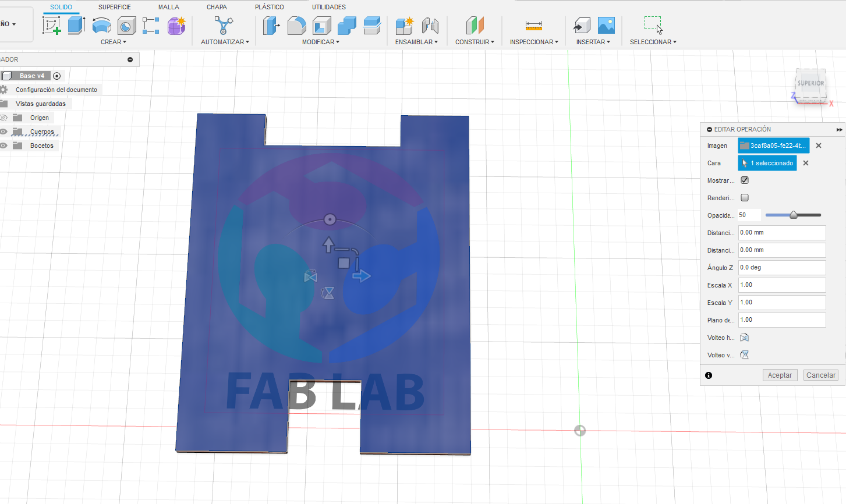Viewport: 846px width, 504px height.
Task: Select the Rectangular Pattern tool
Action: point(151,26)
